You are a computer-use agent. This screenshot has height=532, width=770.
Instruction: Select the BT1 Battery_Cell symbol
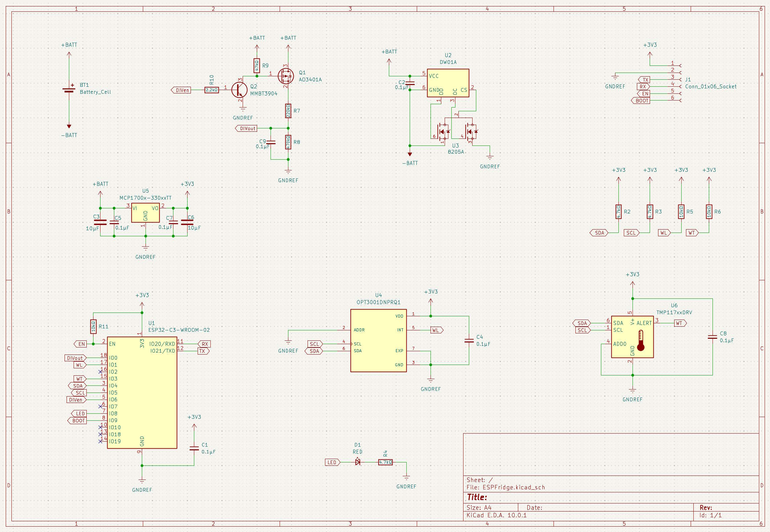point(69,90)
